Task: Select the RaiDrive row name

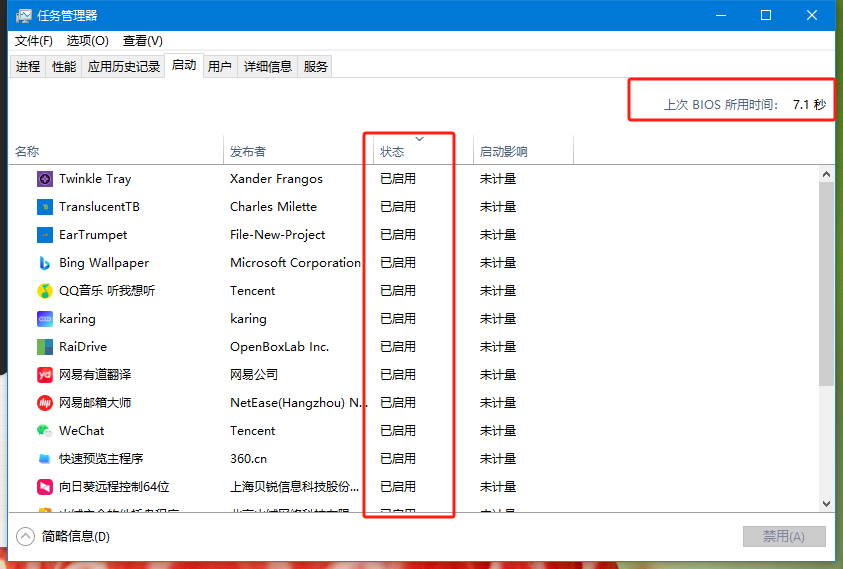Action: [x=83, y=346]
